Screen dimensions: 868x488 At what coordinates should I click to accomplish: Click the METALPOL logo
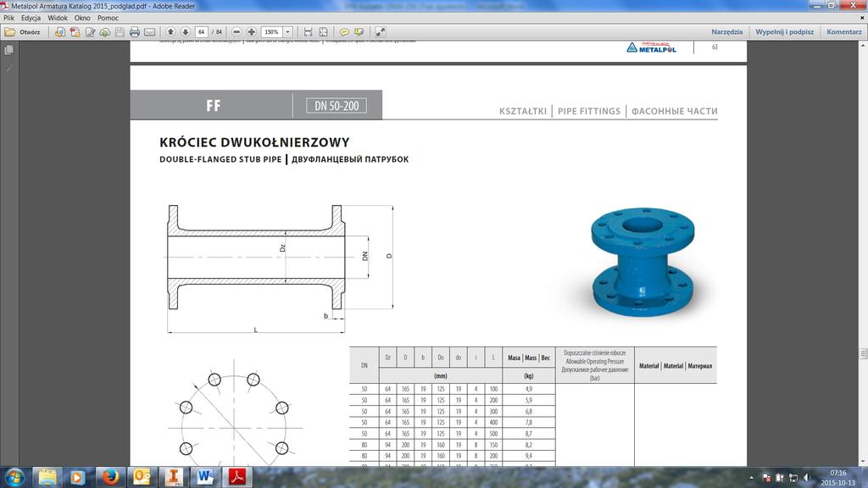tap(652, 47)
